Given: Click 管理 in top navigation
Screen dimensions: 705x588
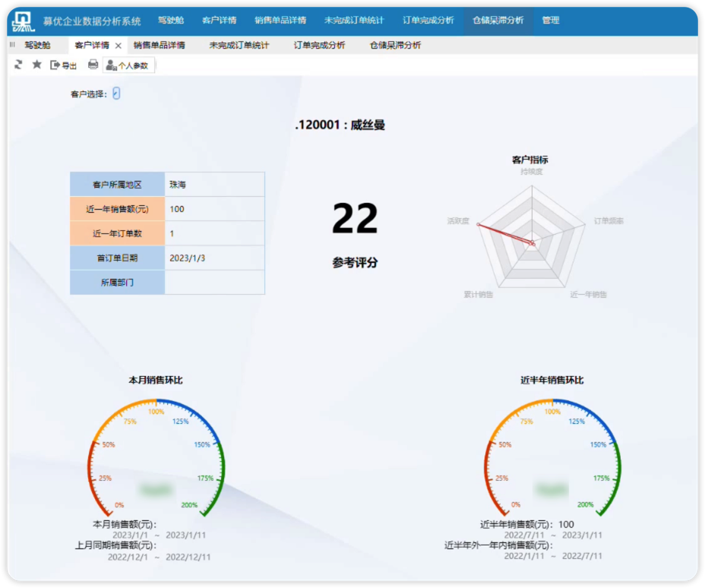Looking at the screenshot, I should coord(551,21).
